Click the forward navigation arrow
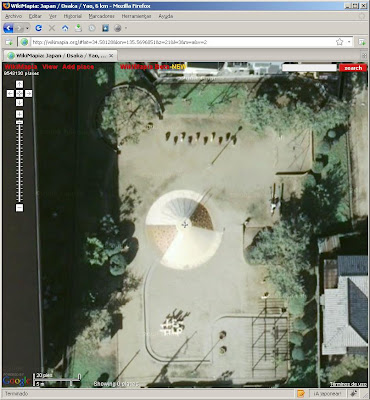This screenshot has width=370, height=400. (x=19, y=28)
